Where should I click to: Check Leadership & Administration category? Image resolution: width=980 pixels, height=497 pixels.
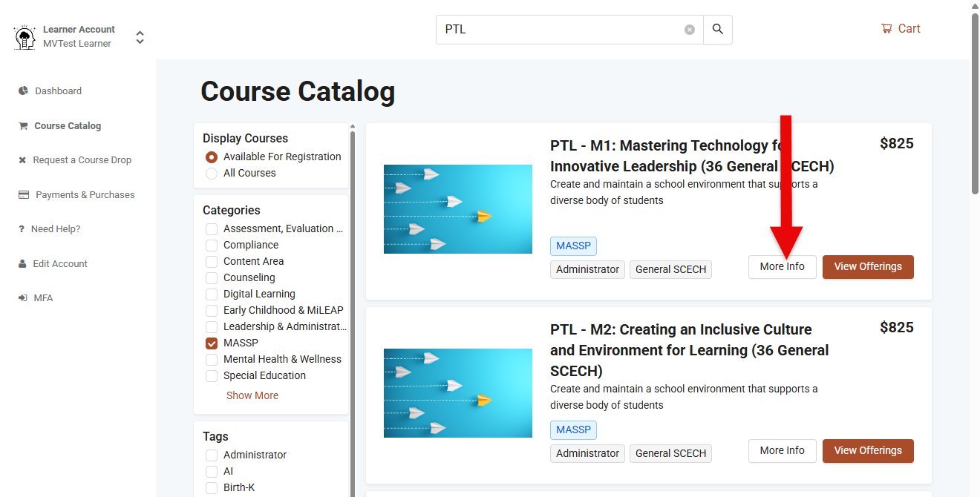tap(212, 327)
